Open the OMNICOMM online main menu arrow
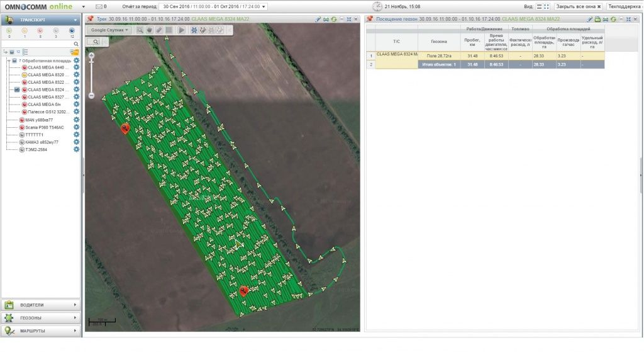The height and width of the screenshot is (352, 644). [x=84, y=7]
